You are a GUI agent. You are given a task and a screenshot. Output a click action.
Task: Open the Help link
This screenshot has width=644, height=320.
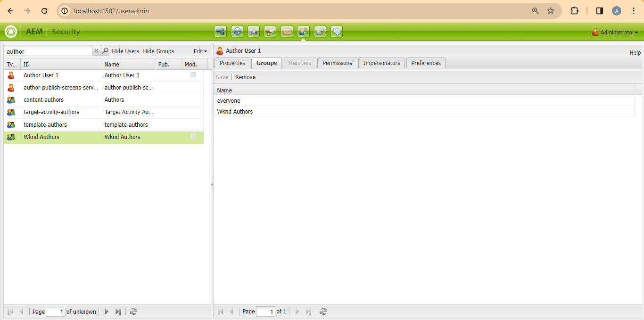[x=635, y=53]
